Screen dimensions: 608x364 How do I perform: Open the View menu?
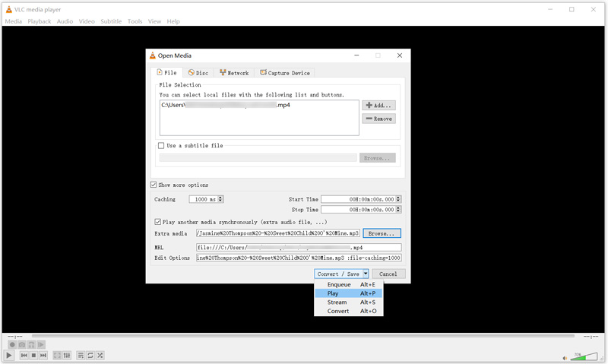pos(154,21)
